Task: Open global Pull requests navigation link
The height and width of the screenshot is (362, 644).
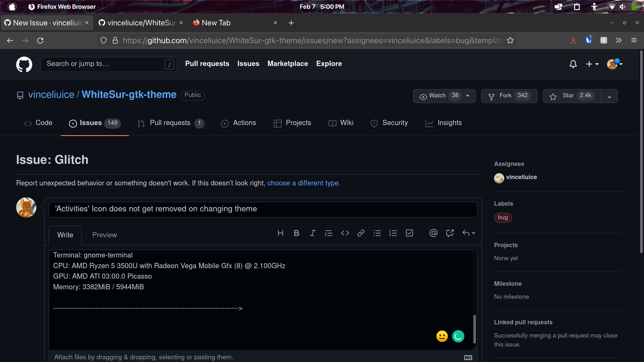Action: [x=207, y=64]
